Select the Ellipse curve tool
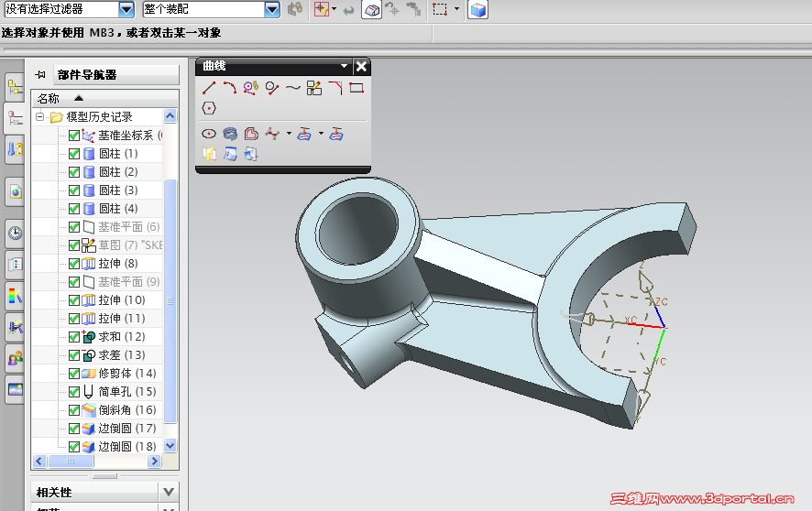This screenshot has height=511, width=812. tap(209, 134)
